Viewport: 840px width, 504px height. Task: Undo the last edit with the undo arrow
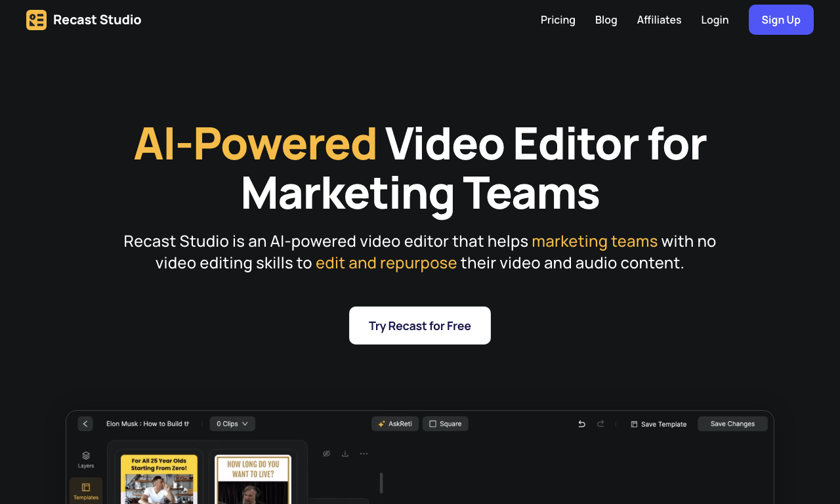coord(581,424)
